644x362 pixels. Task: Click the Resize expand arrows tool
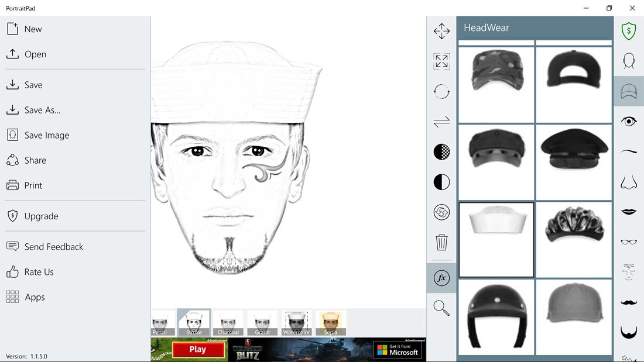(x=441, y=61)
